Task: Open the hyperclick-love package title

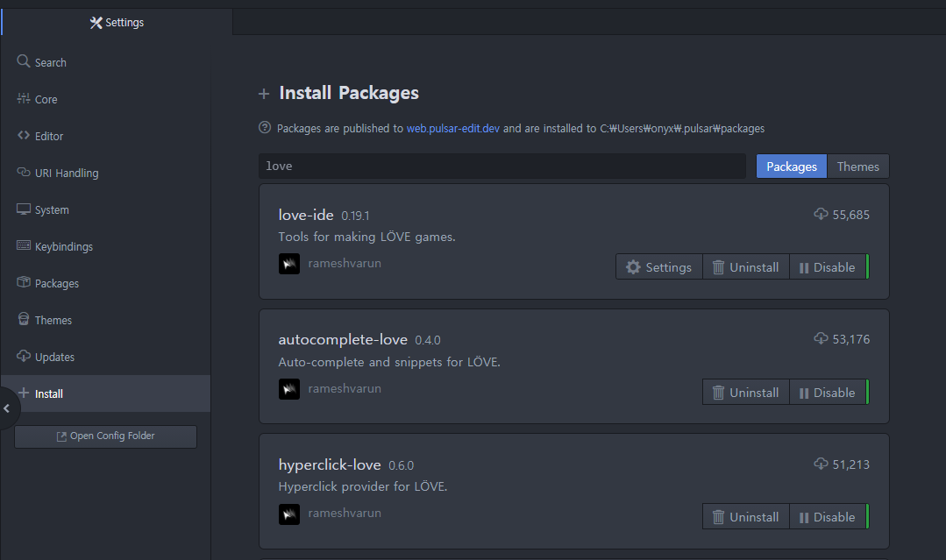Action: [x=330, y=464]
